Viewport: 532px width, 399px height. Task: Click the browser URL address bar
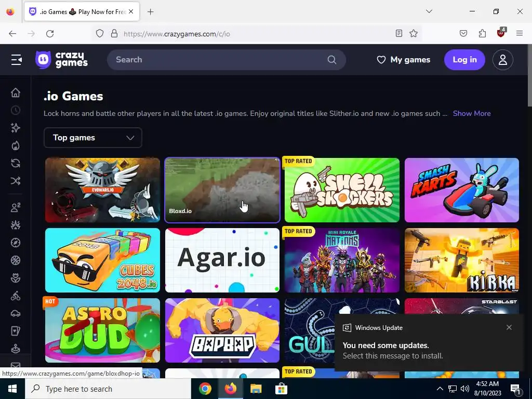tap(258, 34)
